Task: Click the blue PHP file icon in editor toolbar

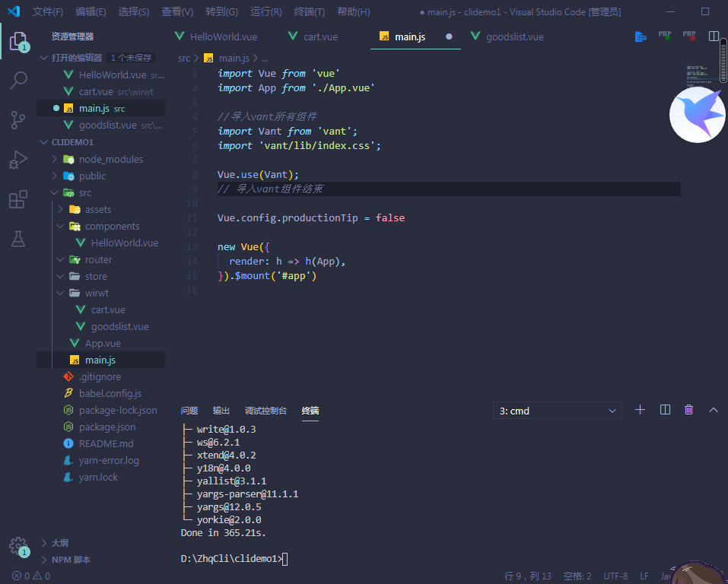Action: pyautogui.click(x=641, y=36)
